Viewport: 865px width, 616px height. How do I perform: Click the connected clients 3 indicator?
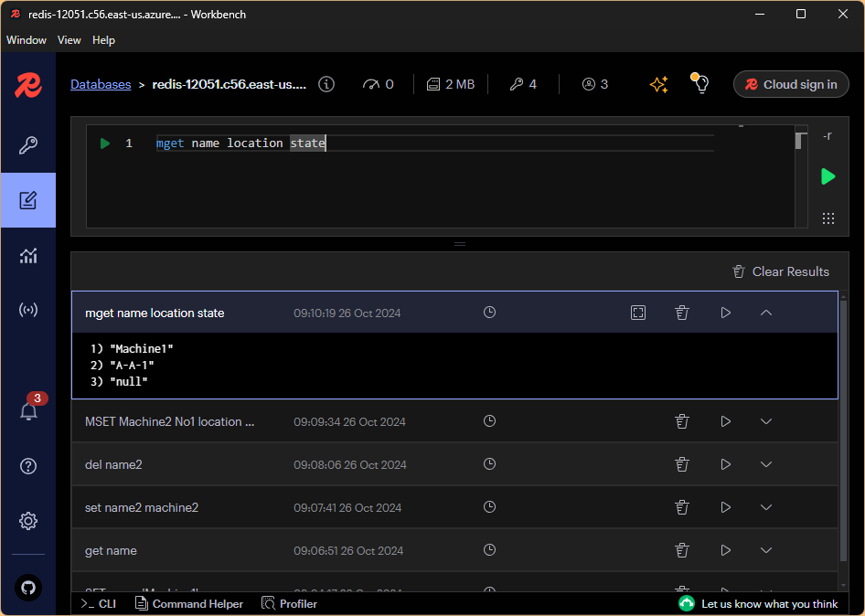point(594,84)
